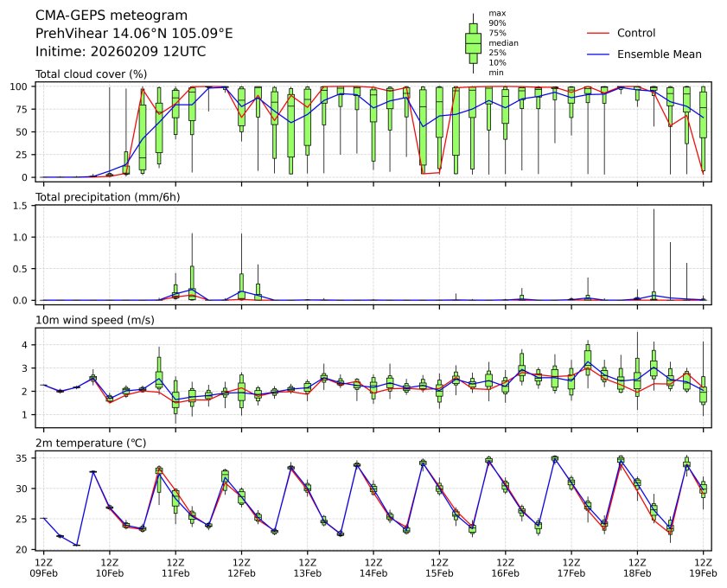Select the "Total cloud cover (%)" panel title
The image size is (727, 588).
(91, 74)
